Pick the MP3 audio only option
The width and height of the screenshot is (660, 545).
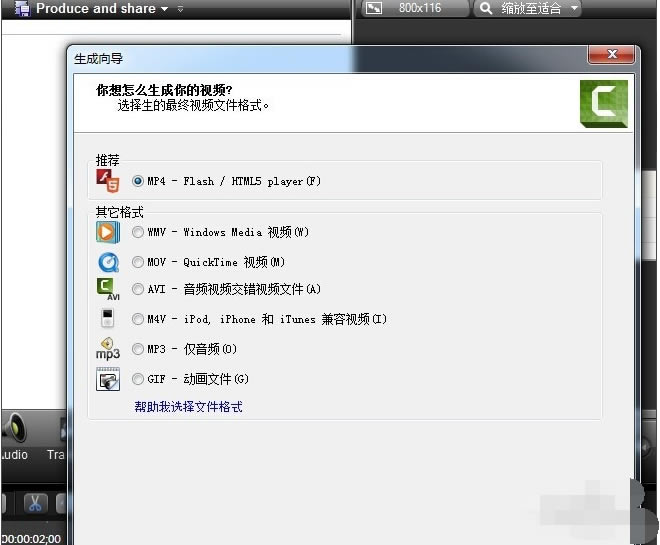coord(138,349)
